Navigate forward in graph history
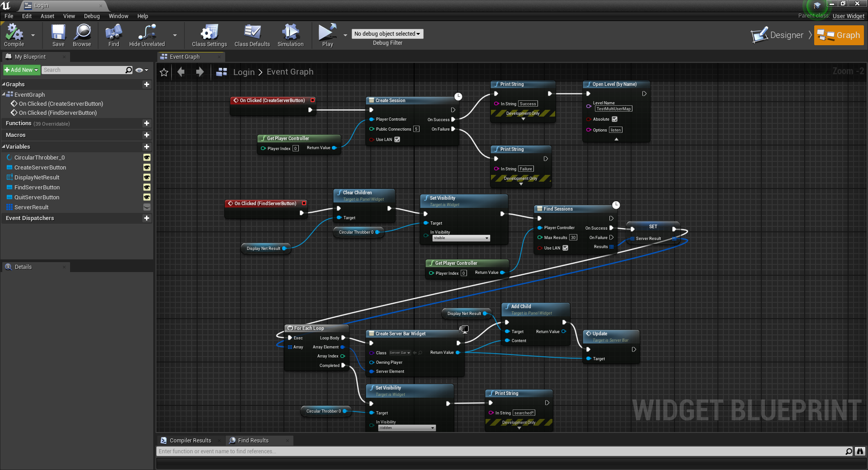Screen dimensions: 868x470 [200, 72]
